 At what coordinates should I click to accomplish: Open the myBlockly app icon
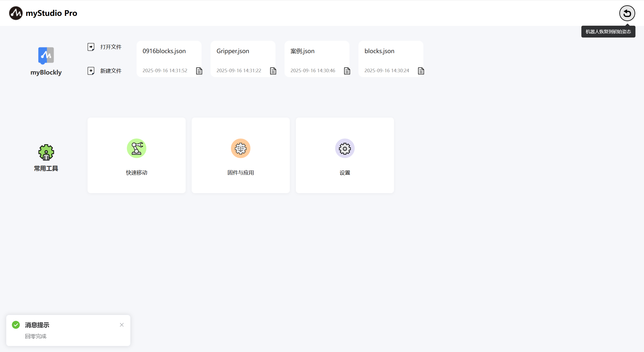(46, 55)
